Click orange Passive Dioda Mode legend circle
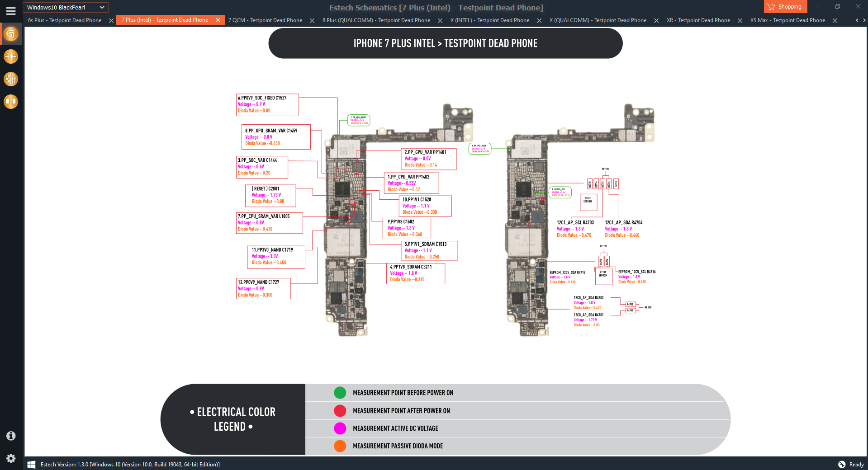The image size is (868, 470). [x=340, y=446]
